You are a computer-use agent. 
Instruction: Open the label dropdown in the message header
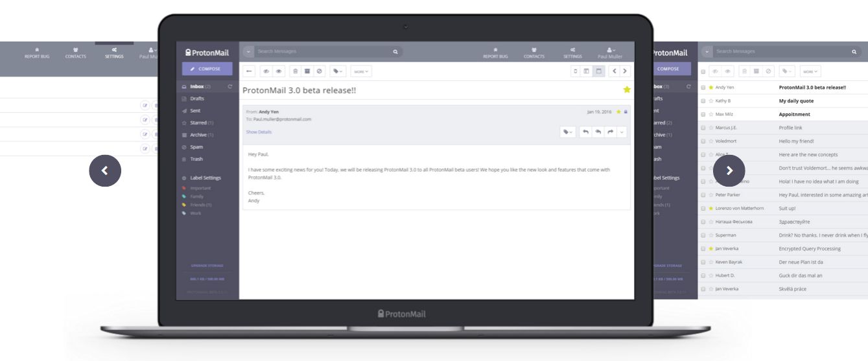click(x=568, y=132)
